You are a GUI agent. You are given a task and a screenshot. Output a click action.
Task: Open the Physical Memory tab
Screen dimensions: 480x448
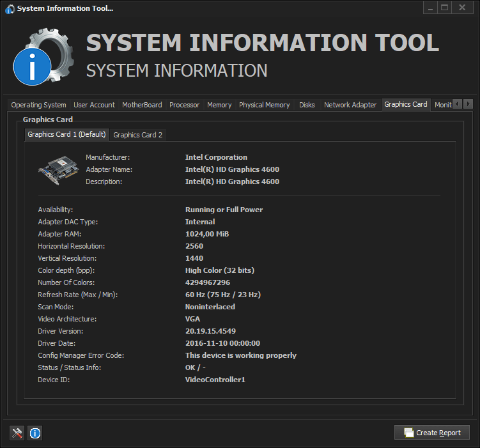264,105
